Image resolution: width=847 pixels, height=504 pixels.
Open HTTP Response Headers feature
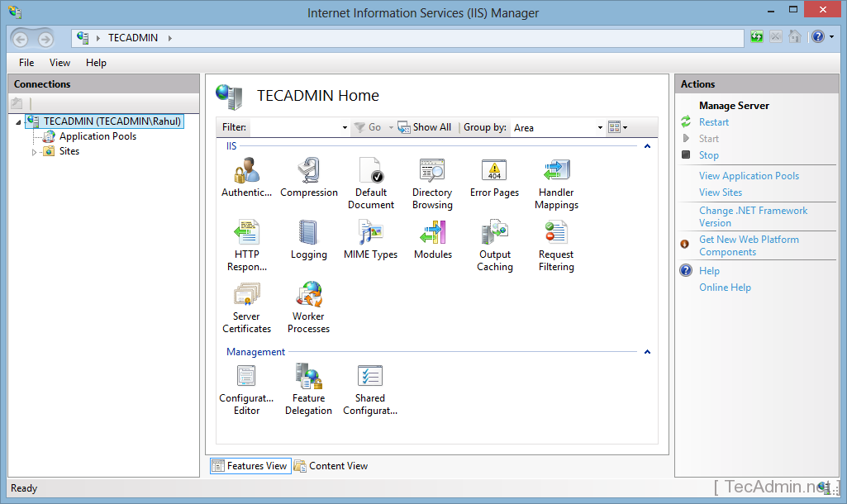pyautogui.click(x=247, y=245)
